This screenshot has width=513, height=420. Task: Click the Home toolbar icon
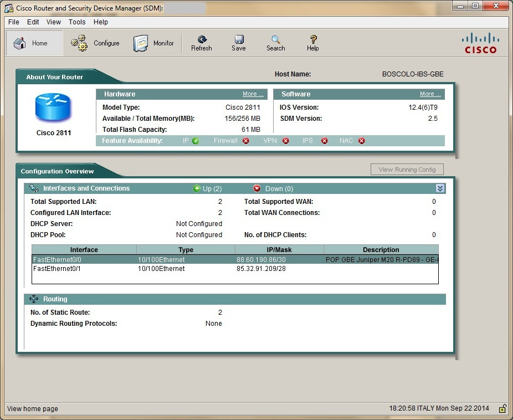tap(20, 43)
